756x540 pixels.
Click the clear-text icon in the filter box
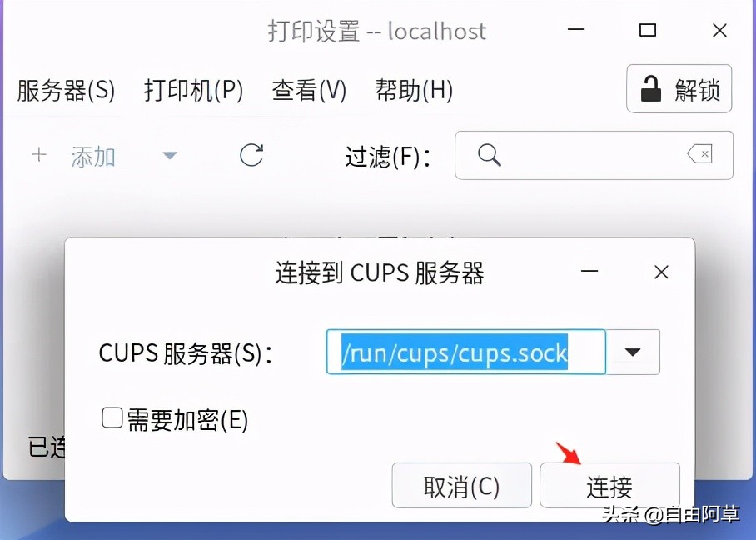click(699, 154)
